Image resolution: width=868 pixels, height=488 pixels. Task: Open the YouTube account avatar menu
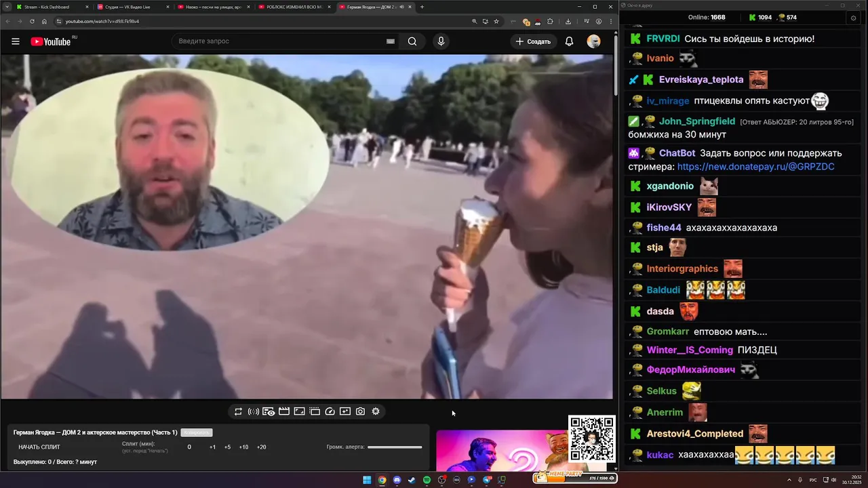pos(594,41)
